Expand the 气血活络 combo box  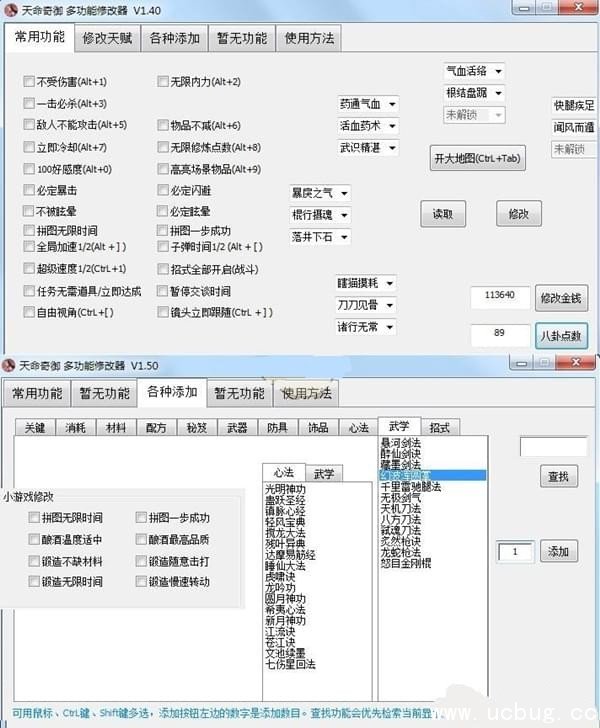coord(474,72)
